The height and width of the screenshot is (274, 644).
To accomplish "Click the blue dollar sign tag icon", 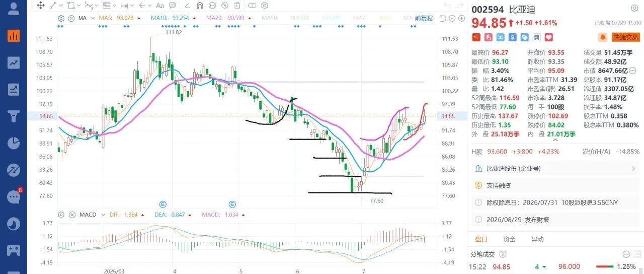I will click(512, 37).
